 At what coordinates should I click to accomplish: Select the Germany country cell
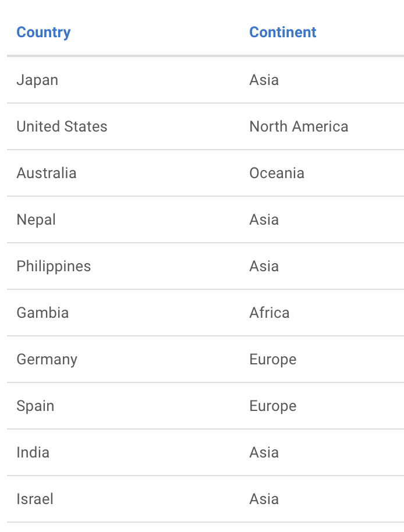(x=47, y=359)
